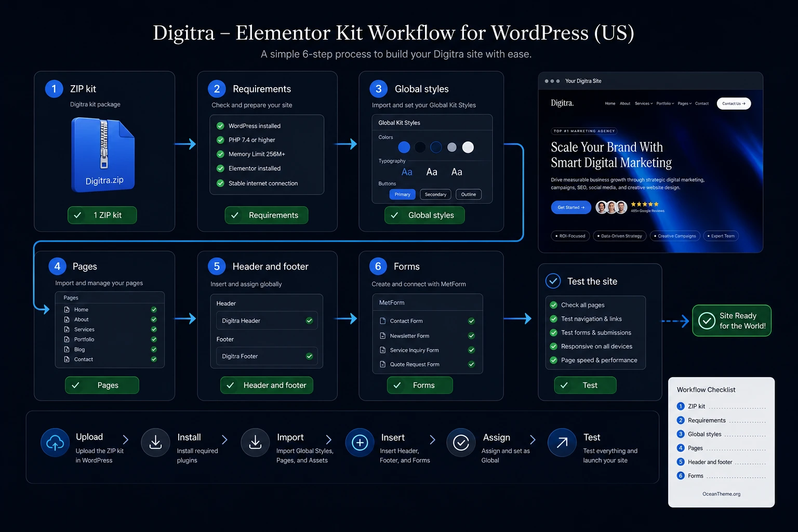The image size is (798, 532).
Task: Open About in the preview site nav
Action: point(625,103)
